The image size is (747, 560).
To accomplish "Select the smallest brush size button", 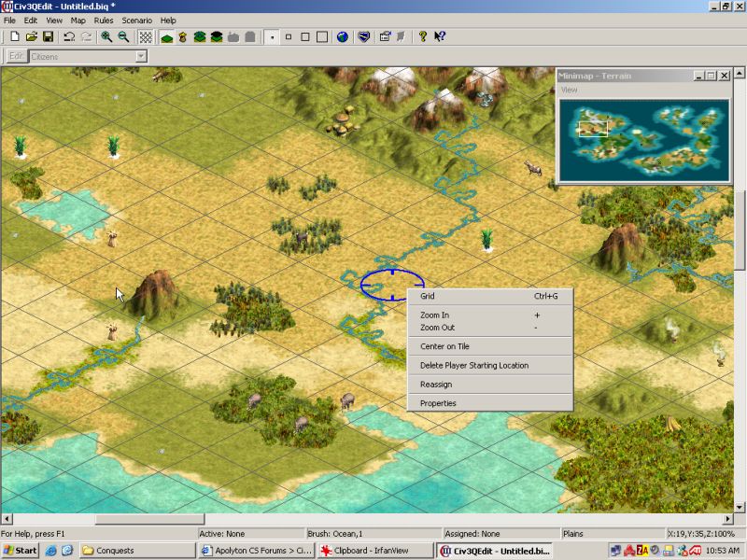I will click(273, 37).
